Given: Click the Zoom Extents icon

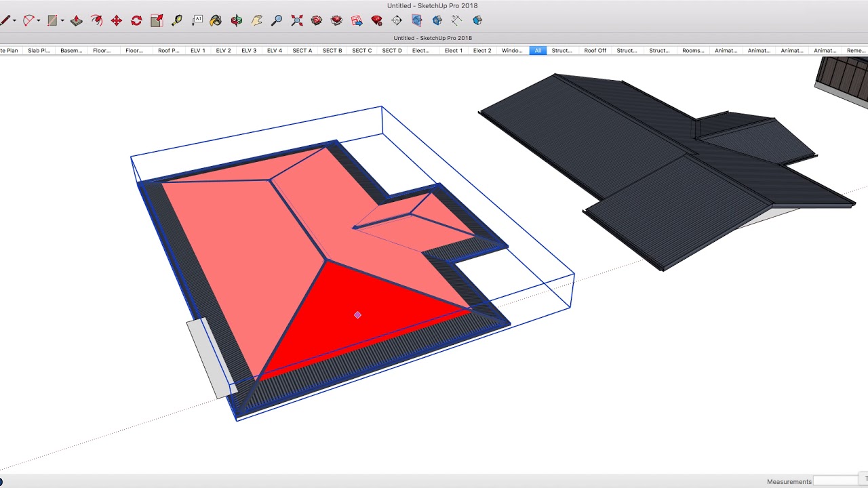Looking at the screenshot, I should pos(297,21).
